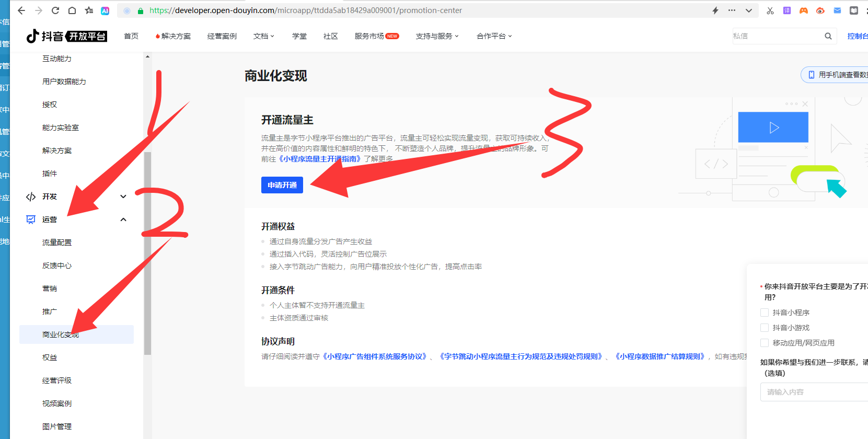Select 插件 in the sidebar
This screenshot has width=868, height=439.
50,174
